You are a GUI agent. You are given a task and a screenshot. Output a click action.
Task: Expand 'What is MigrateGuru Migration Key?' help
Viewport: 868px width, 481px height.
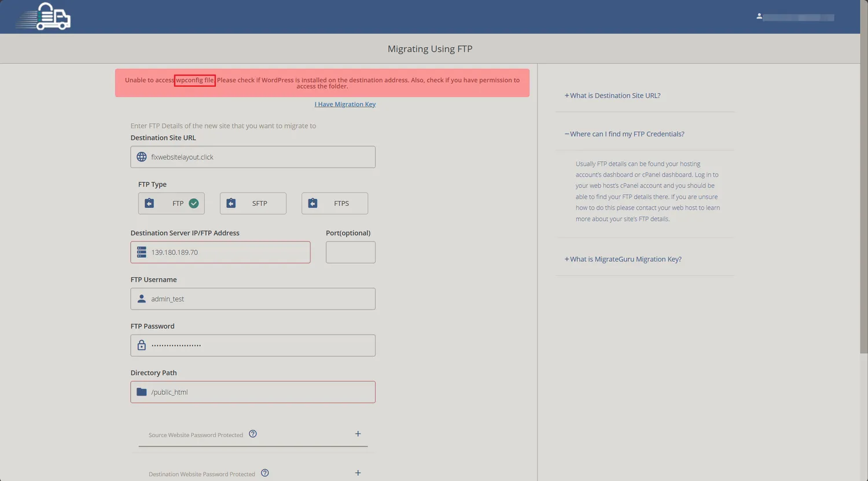tap(625, 260)
